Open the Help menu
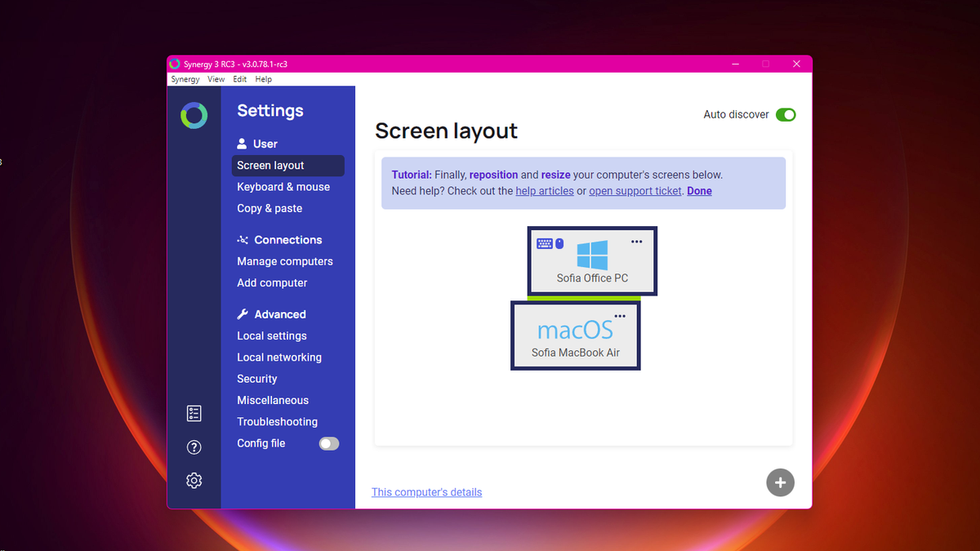The width and height of the screenshot is (980, 551). pyautogui.click(x=263, y=78)
